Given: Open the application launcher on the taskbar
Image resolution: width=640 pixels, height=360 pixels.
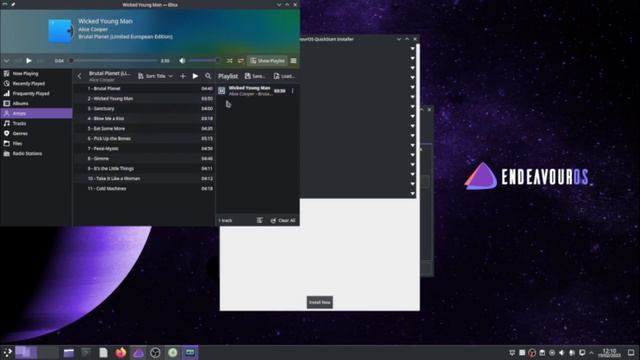Looking at the screenshot, I should coord(7,353).
